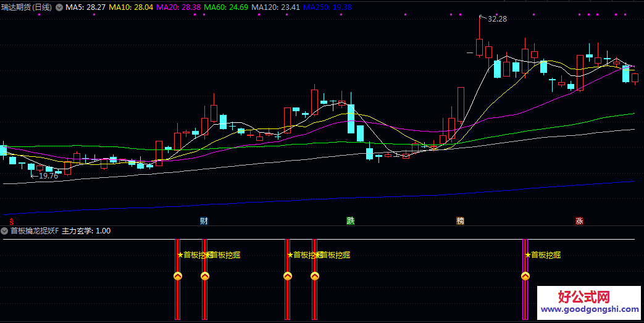Open the dropdown next to 瑞达期货(日线)
The width and height of the screenshot is (644, 323).
(x=59, y=7)
